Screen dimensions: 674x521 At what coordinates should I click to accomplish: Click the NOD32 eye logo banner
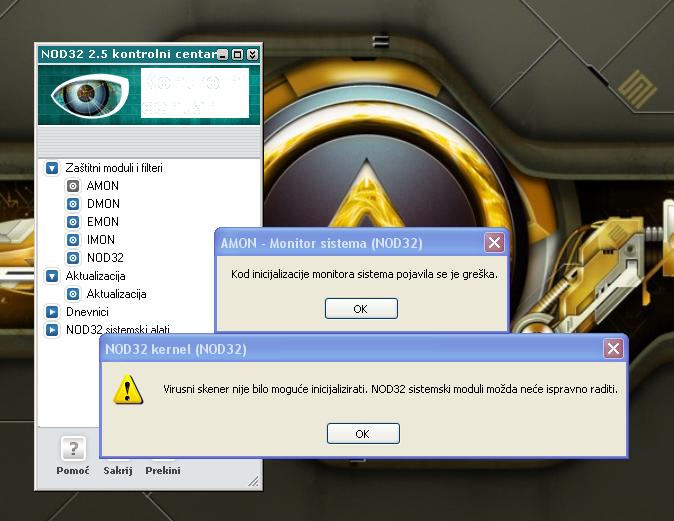click(x=149, y=95)
